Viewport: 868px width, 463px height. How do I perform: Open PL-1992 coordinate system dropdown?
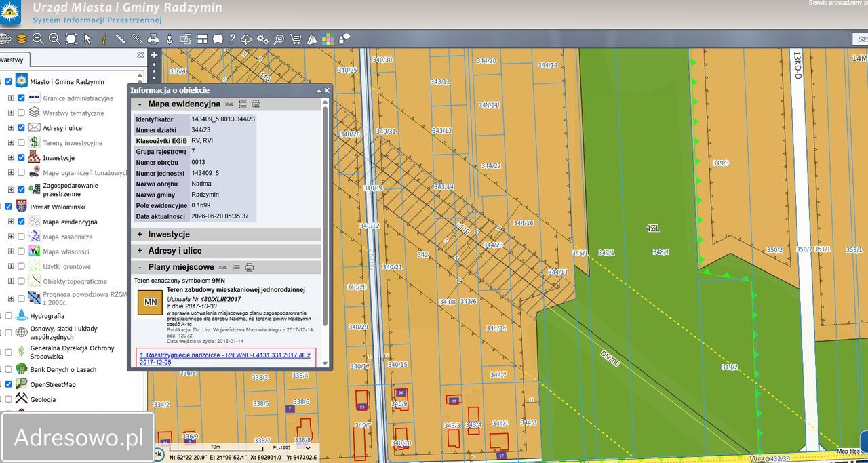[x=291, y=448]
